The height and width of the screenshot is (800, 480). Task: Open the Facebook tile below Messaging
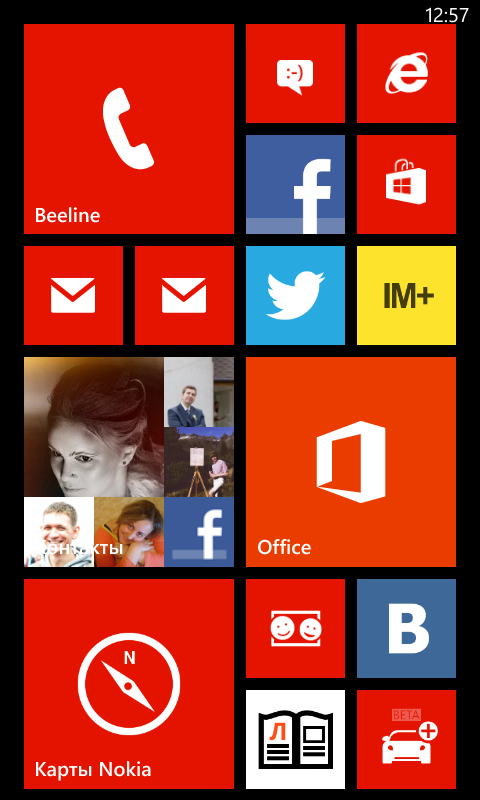pos(295,184)
